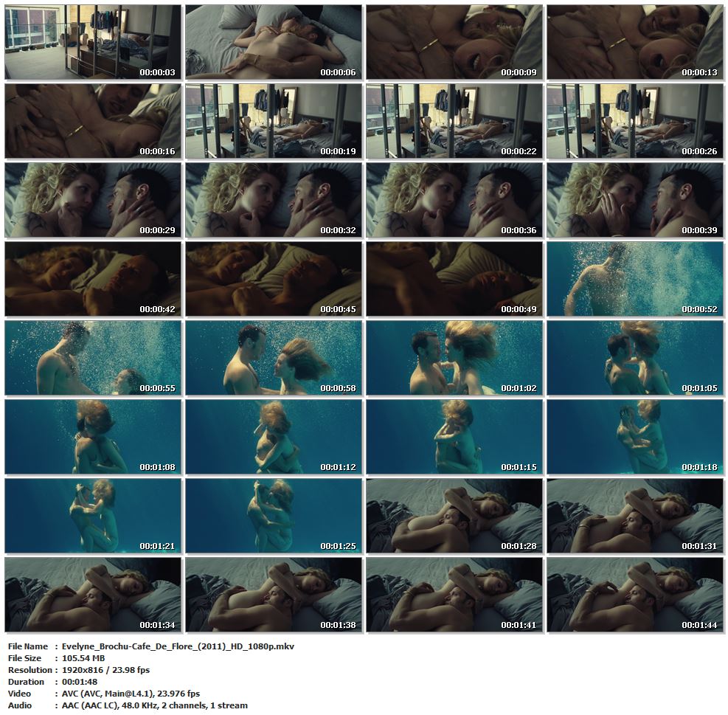The height and width of the screenshot is (715, 728).
Task: Click the Audio label
Action: 20,705
